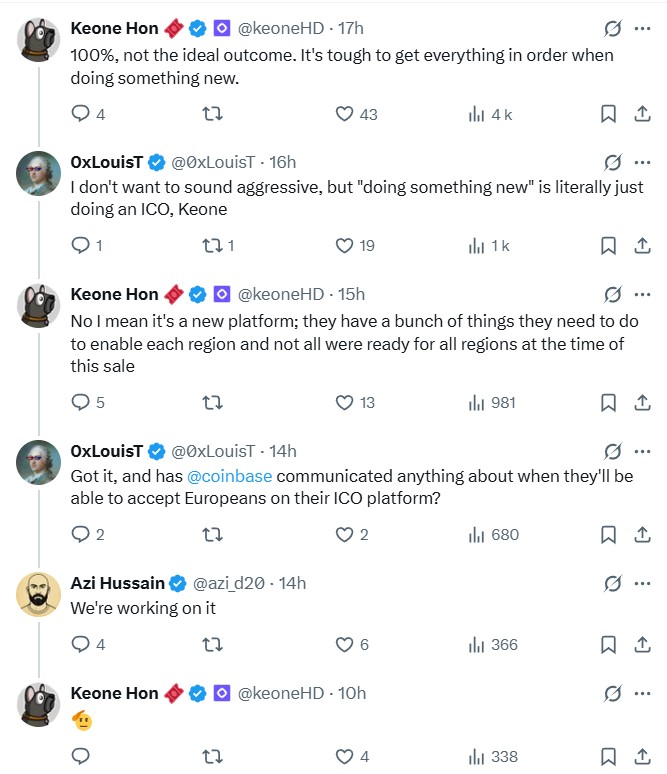Repost 0xLouisT's "doing an ICO" tweet
Screen dimensions: 667x774
[x=211, y=245]
